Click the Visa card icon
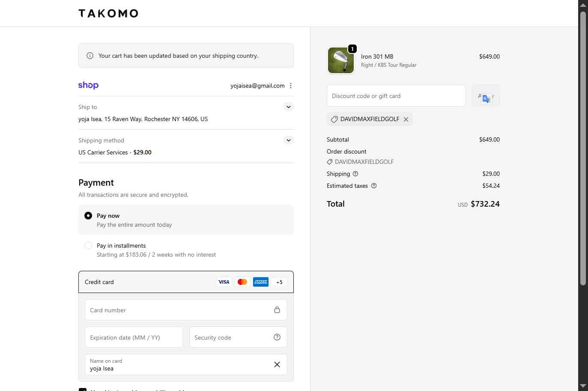 [224, 282]
